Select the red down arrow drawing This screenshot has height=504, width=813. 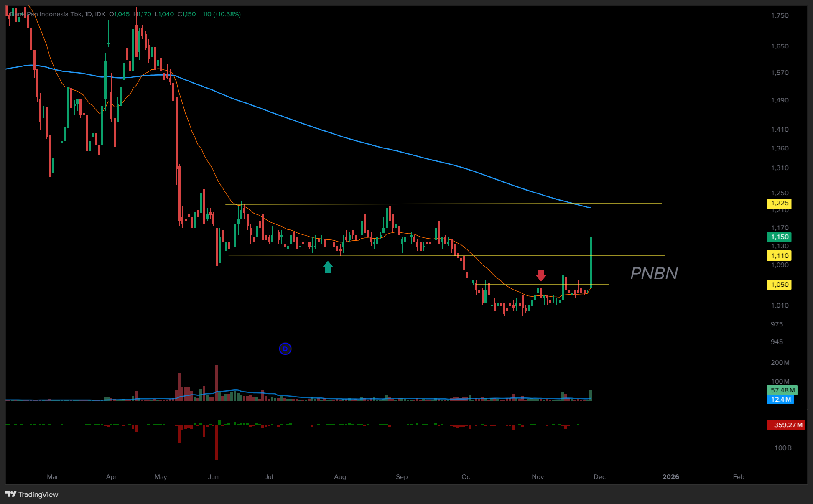[541, 275]
